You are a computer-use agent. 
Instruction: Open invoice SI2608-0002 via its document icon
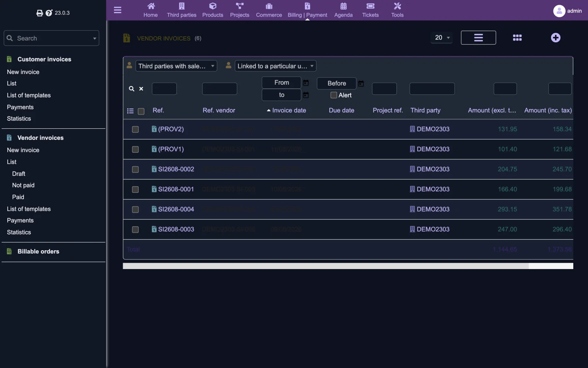pyautogui.click(x=154, y=169)
